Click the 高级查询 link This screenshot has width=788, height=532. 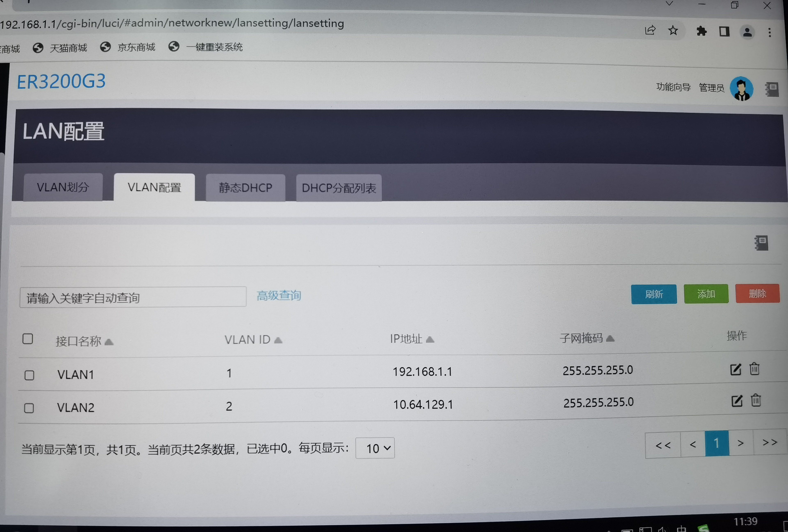tap(279, 295)
